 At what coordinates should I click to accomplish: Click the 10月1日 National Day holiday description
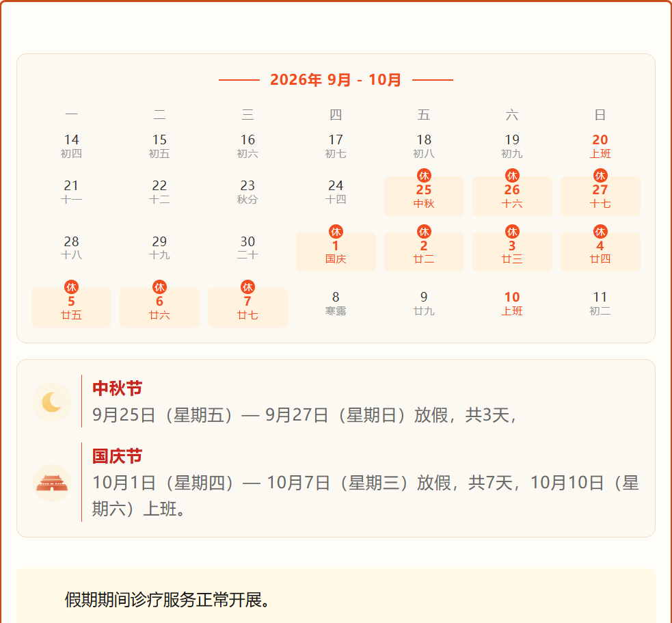click(x=366, y=496)
